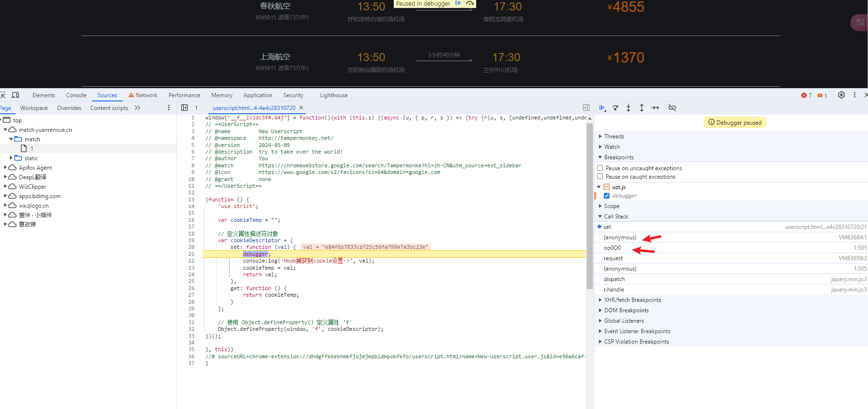
Task: Click ¥1370 price on flight page
Action: (626, 57)
